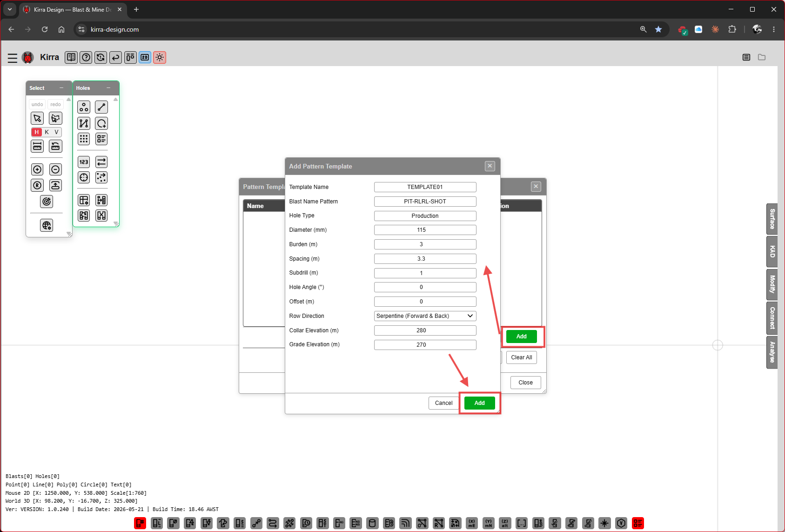Open the Surface side tab

click(772, 219)
